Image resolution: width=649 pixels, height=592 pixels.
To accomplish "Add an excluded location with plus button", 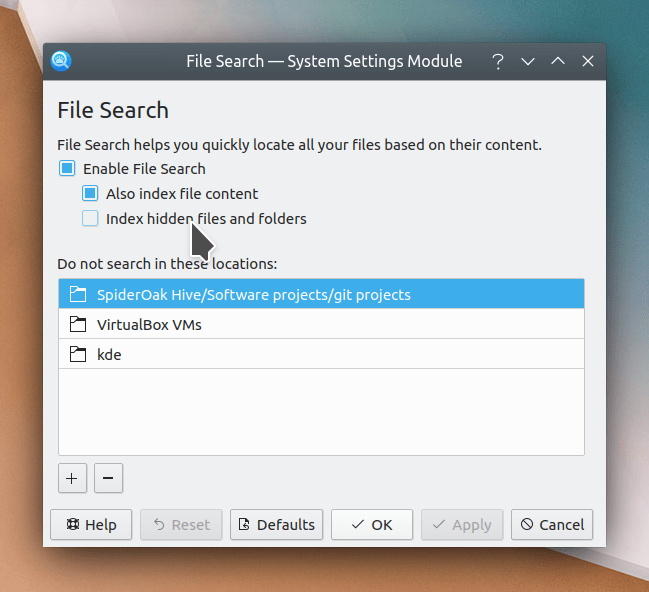I will tap(71, 478).
